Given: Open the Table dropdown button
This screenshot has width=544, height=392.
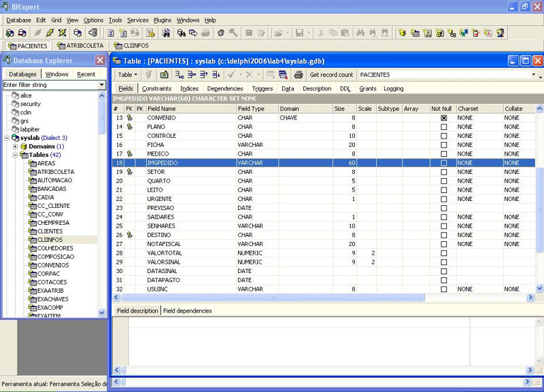Looking at the screenshot, I should (x=127, y=75).
